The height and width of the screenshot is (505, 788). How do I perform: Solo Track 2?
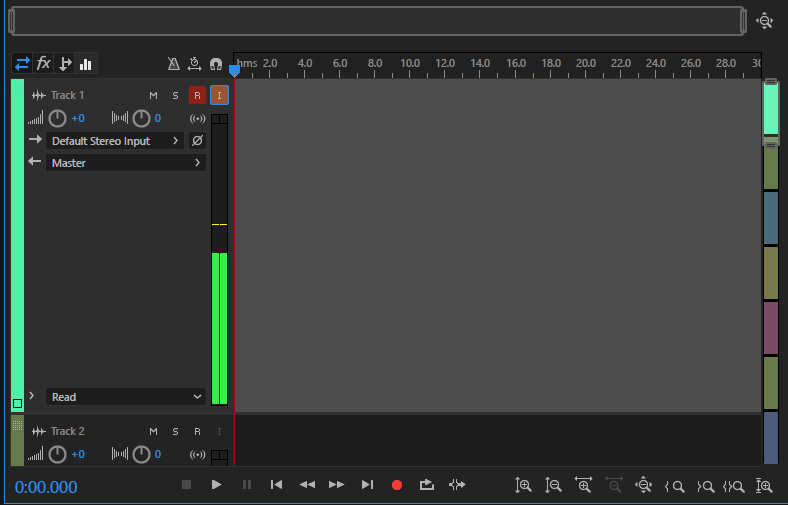click(175, 432)
